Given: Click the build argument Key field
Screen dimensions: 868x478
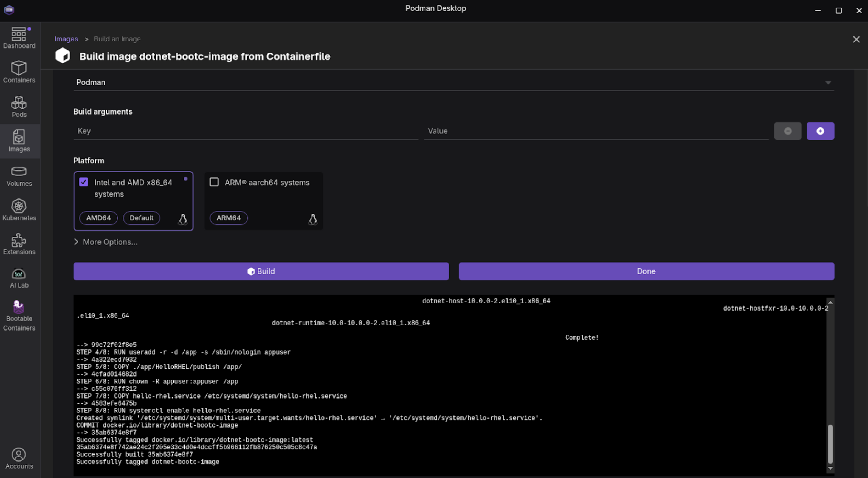Looking at the screenshot, I should pyautogui.click(x=245, y=131).
